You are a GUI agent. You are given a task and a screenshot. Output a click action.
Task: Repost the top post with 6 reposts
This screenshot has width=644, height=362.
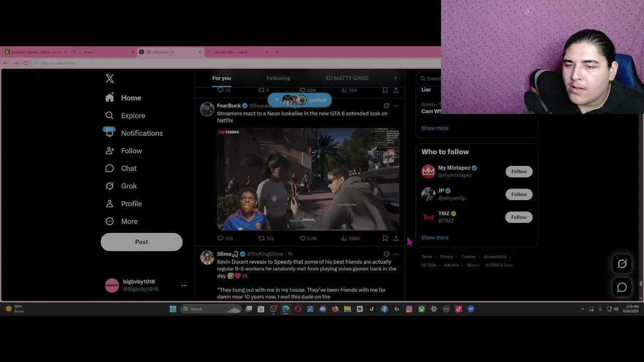(x=264, y=90)
